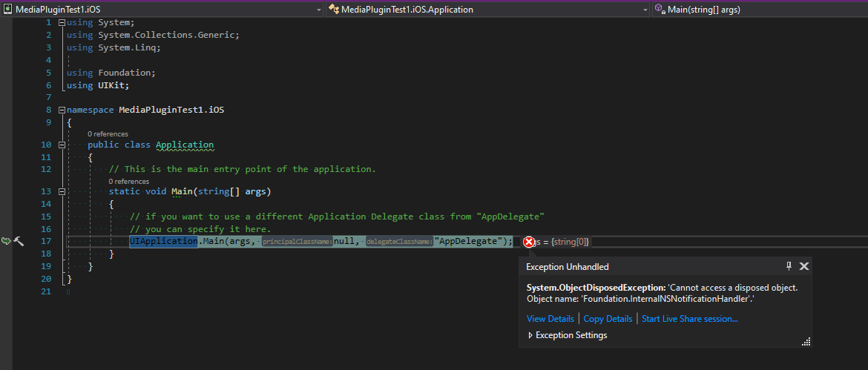Click namespace name MediaPluginTest1.iOS on line 8

click(171, 110)
